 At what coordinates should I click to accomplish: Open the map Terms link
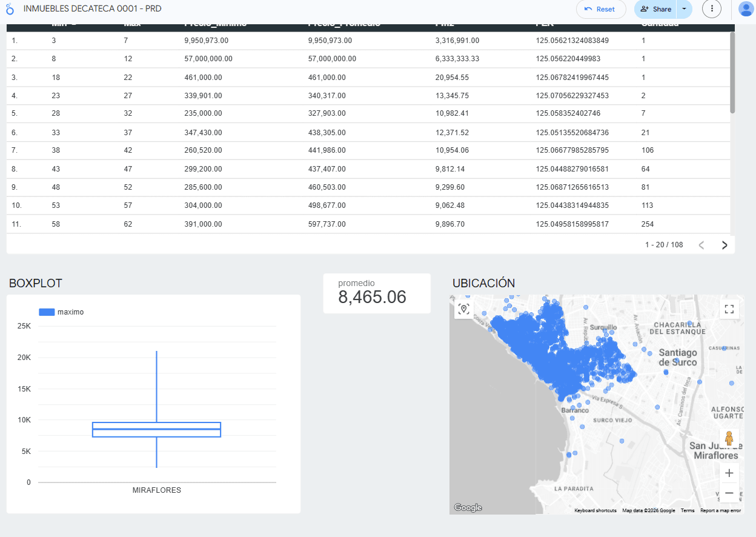(x=688, y=511)
